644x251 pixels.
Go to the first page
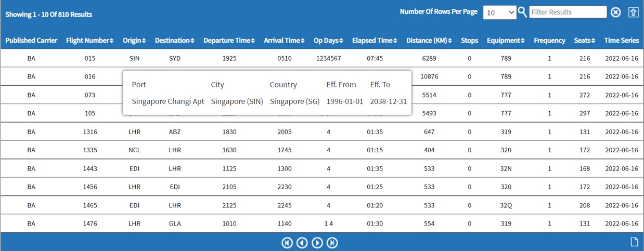tap(287, 243)
